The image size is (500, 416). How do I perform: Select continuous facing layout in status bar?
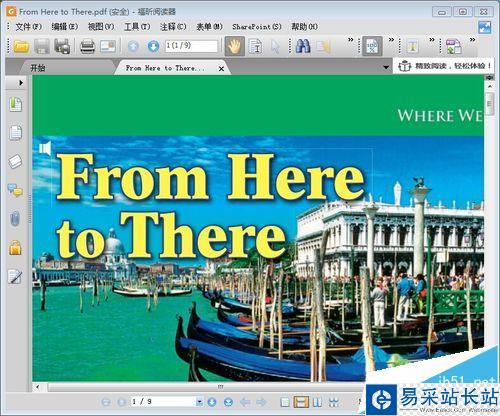point(334,402)
